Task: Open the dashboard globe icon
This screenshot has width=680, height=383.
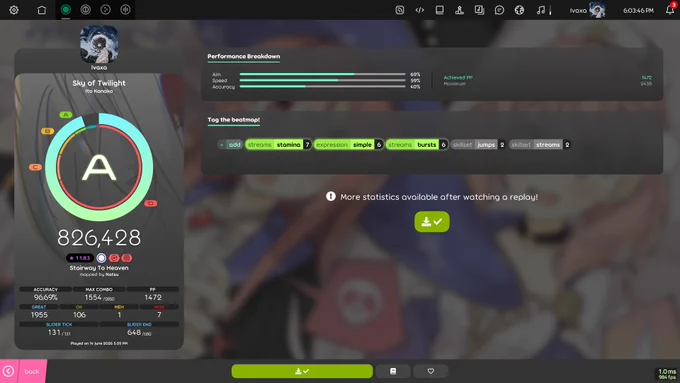Action: [519, 10]
